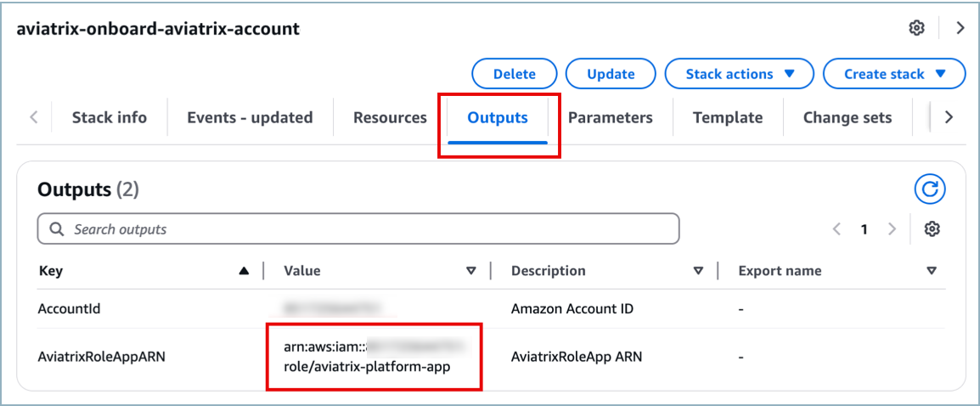Open outputs table preferences gear
The image size is (980, 406).
[x=932, y=229]
